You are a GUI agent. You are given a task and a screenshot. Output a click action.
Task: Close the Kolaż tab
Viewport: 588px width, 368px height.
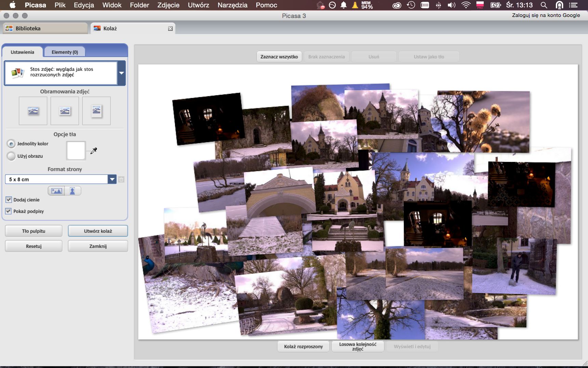[170, 28]
